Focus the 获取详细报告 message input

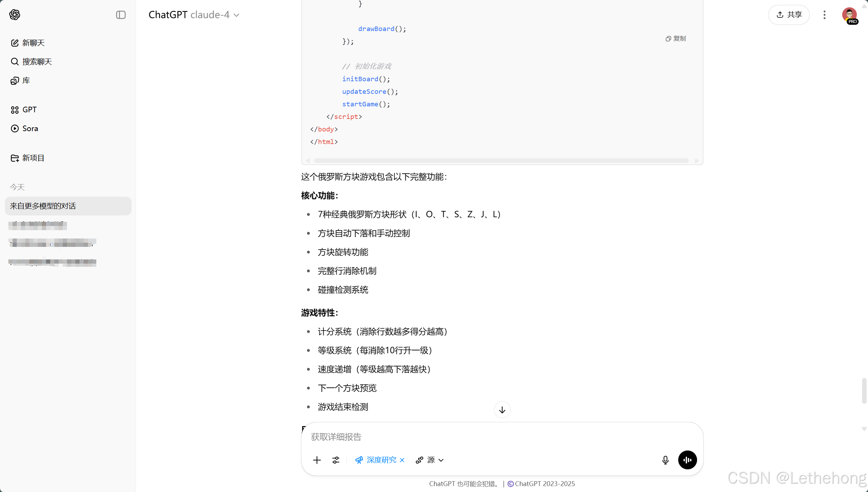(502, 437)
